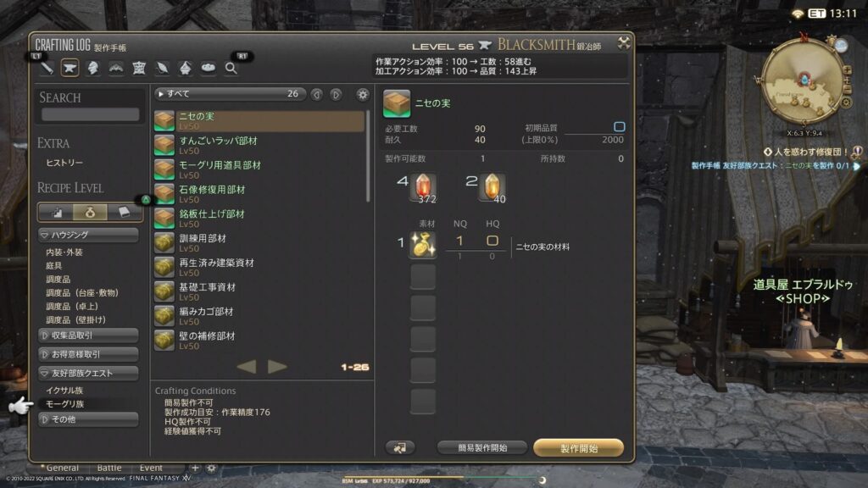Click the 製作開始 button
This screenshot has height=488, width=868.
coord(578,448)
